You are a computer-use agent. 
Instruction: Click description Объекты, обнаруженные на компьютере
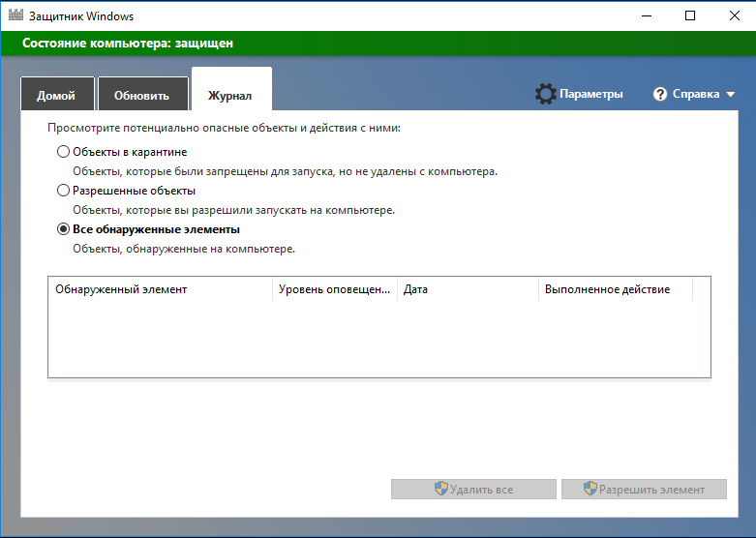tap(184, 250)
